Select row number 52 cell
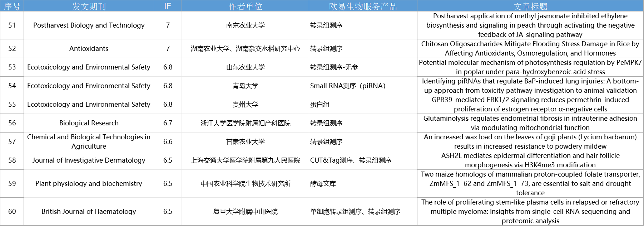 [x=12, y=49]
